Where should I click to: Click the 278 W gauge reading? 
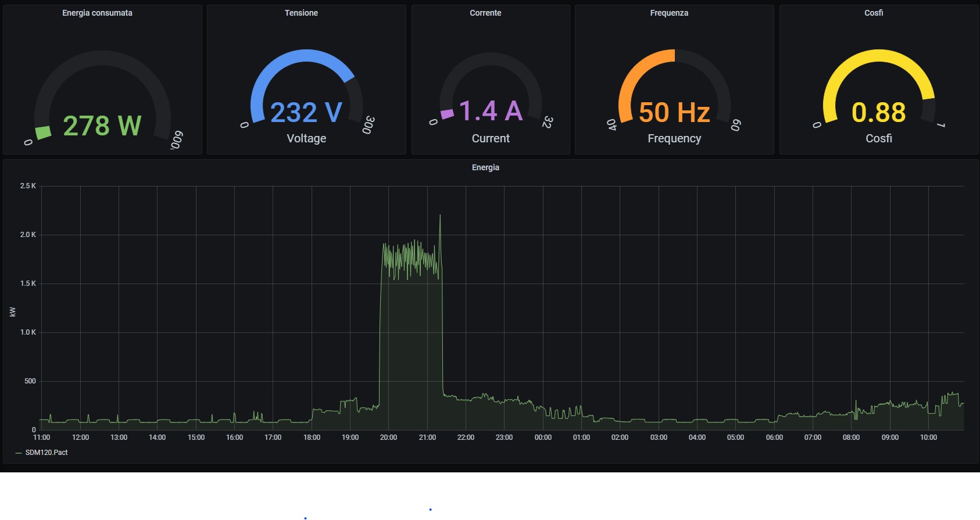pyautogui.click(x=102, y=125)
